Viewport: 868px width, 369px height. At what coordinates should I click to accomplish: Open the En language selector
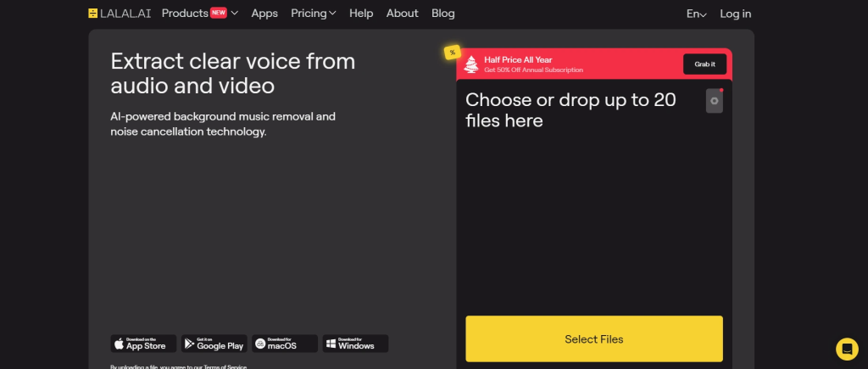click(696, 14)
